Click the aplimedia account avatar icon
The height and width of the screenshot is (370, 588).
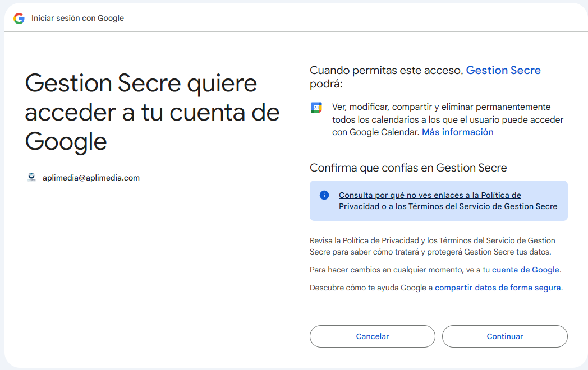coord(31,178)
